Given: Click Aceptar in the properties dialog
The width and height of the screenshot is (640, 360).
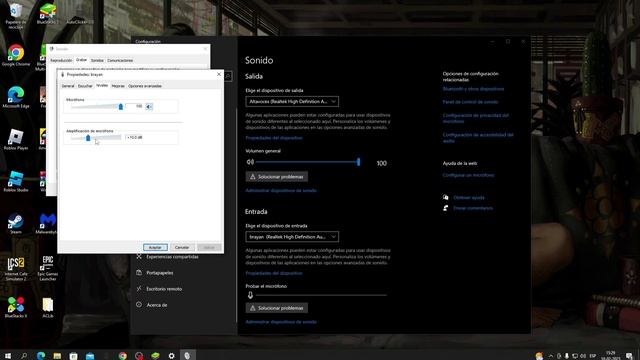Looking at the screenshot, I should pos(155,247).
